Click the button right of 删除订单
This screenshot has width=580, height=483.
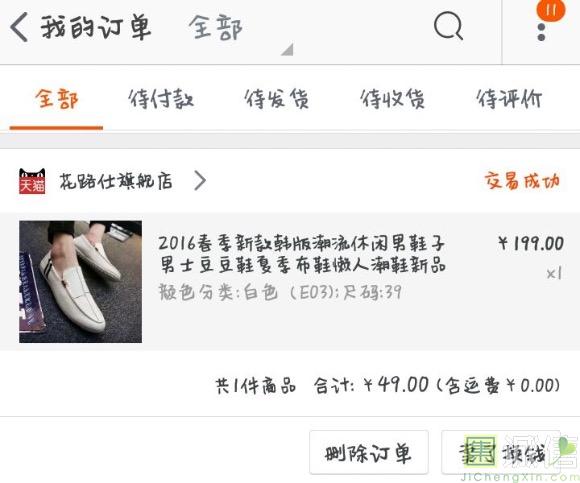click(x=501, y=452)
